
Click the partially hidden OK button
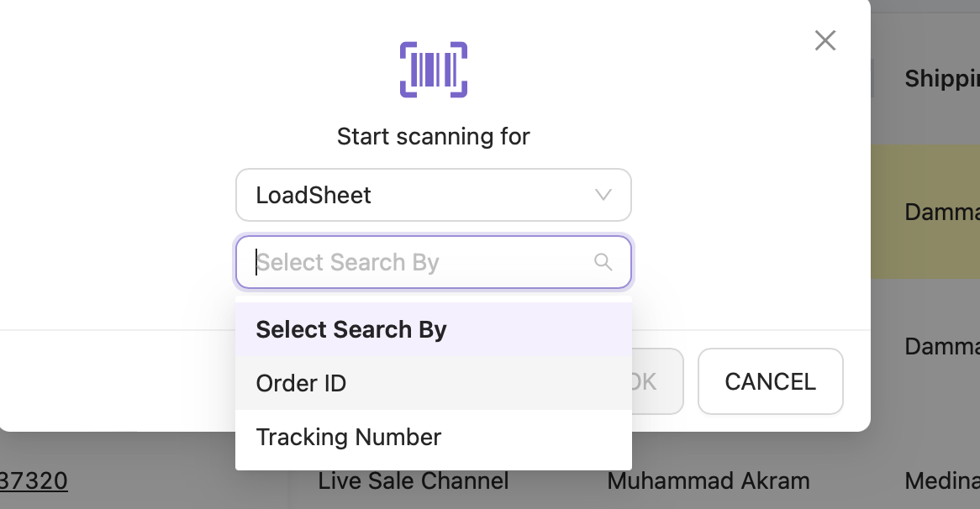click(x=657, y=381)
